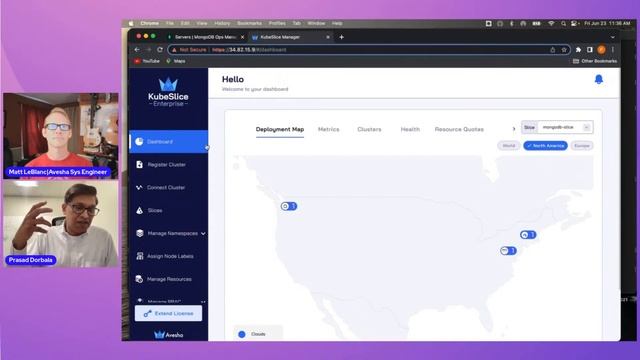This screenshot has width=640, height=360.
Task: Click the orange Chrome profile avatar
Action: [601, 49]
